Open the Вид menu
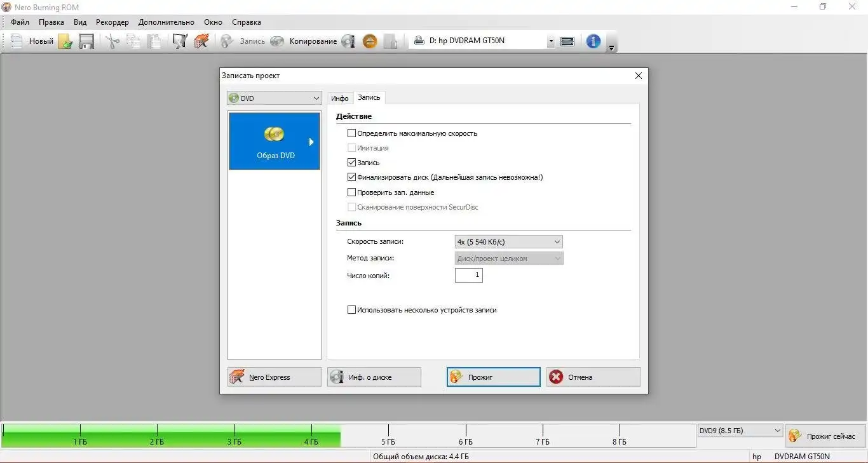Viewport: 868px width, 463px height. click(x=80, y=22)
